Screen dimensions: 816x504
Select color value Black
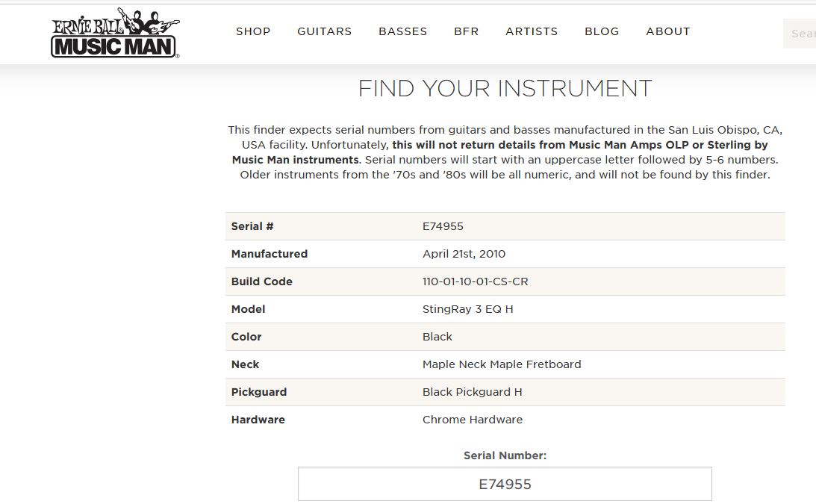click(x=437, y=337)
